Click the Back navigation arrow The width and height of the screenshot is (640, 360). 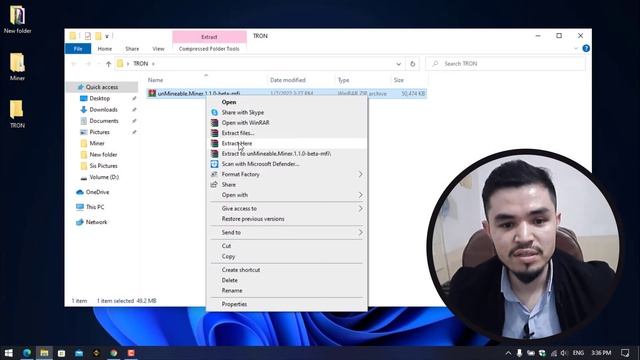coord(74,64)
